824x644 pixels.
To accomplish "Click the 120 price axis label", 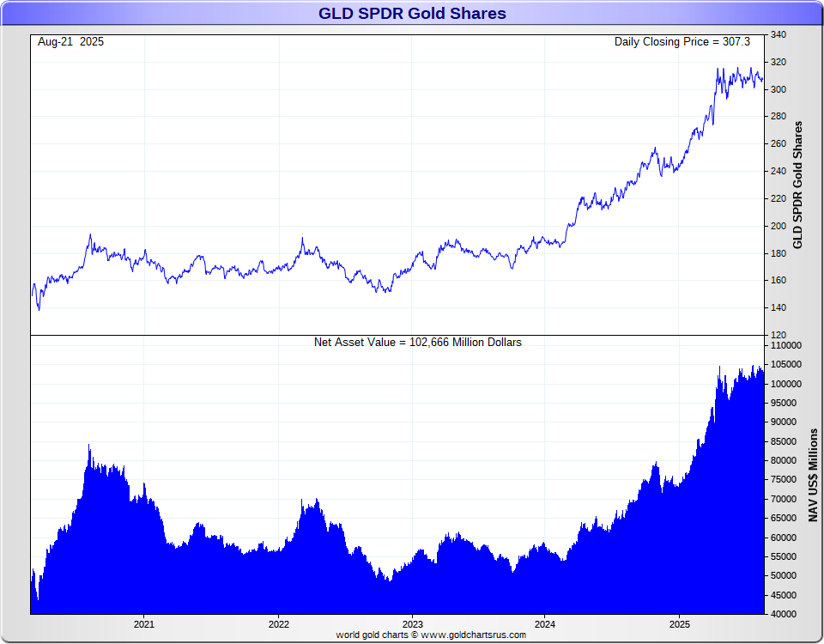I will [x=779, y=335].
